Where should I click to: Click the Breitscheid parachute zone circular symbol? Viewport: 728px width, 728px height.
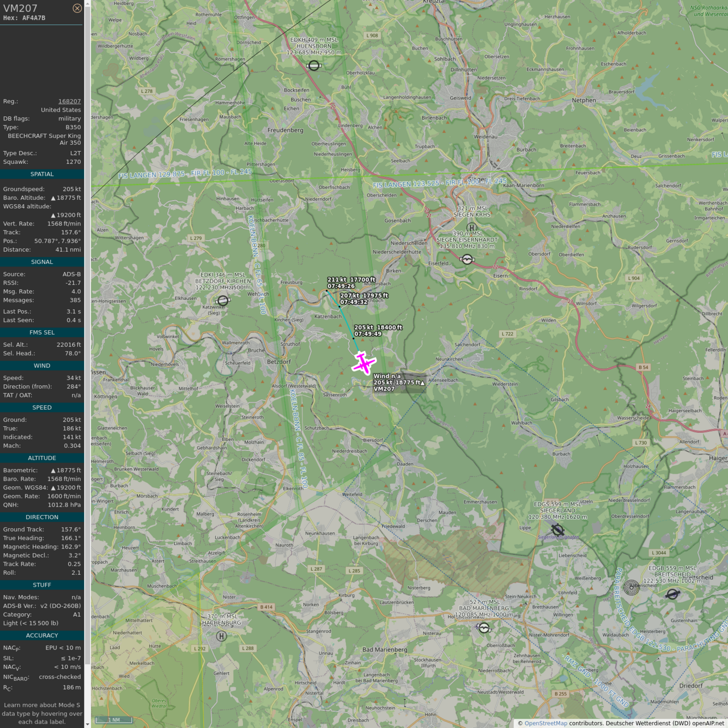(631, 587)
